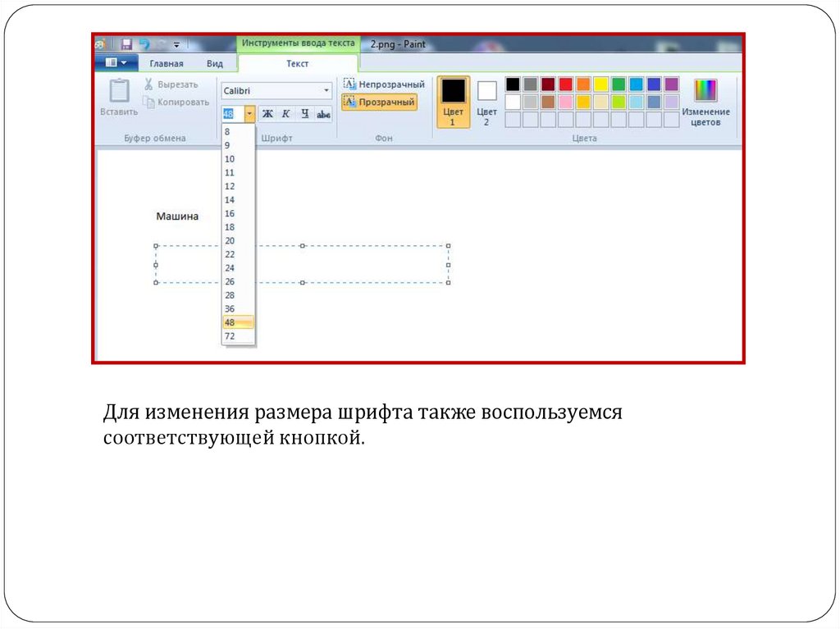Open the blue Paint file menu button
Screen dimensions: 840x629
click(x=116, y=63)
